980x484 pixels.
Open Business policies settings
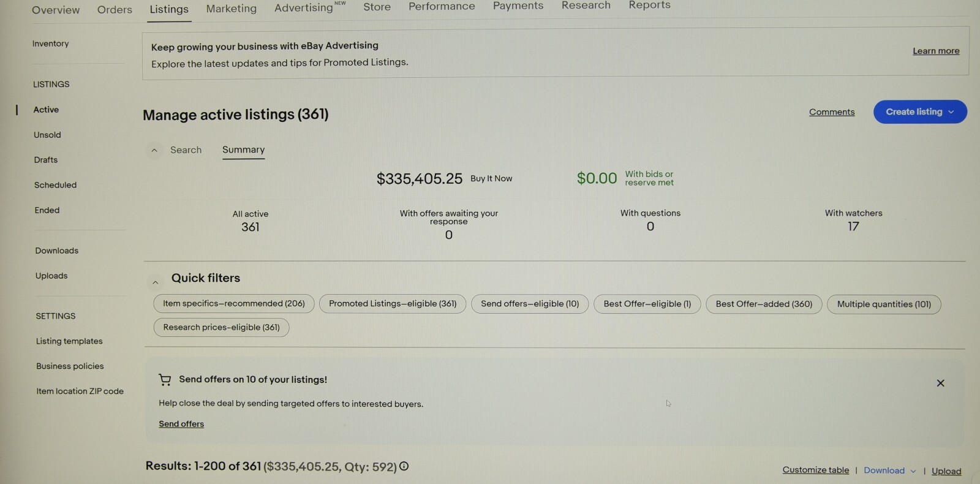point(70,366)
